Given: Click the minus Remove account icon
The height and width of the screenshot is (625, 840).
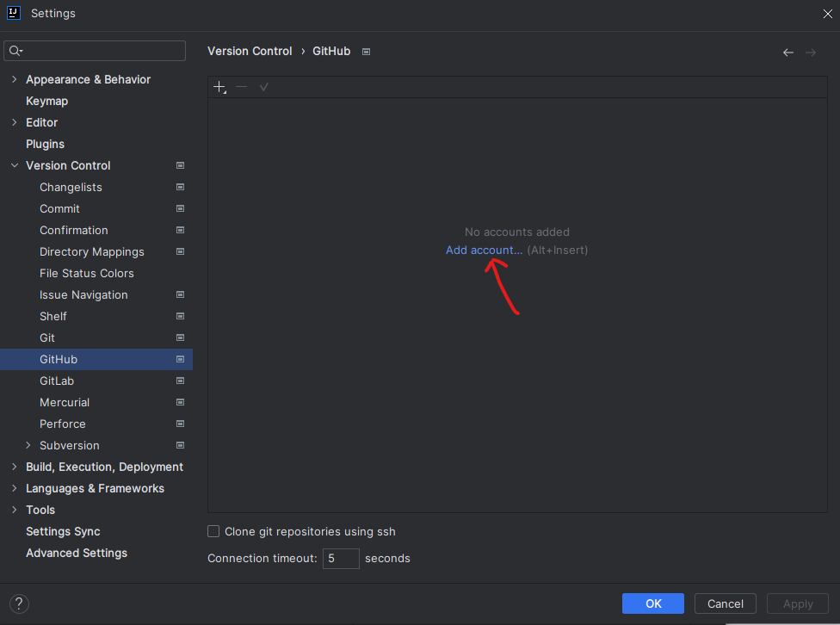Looking at the screenshot, I should [242, 87].
